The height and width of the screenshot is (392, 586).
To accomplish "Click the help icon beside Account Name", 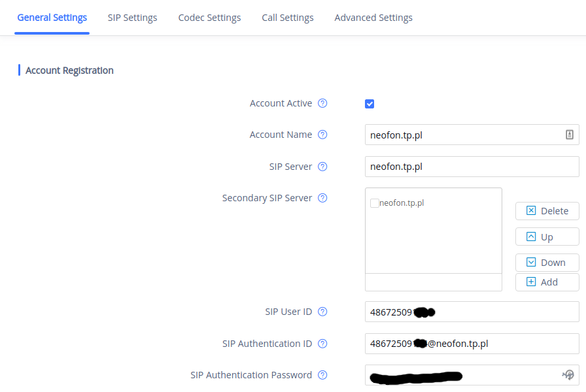I will (322, 135).
